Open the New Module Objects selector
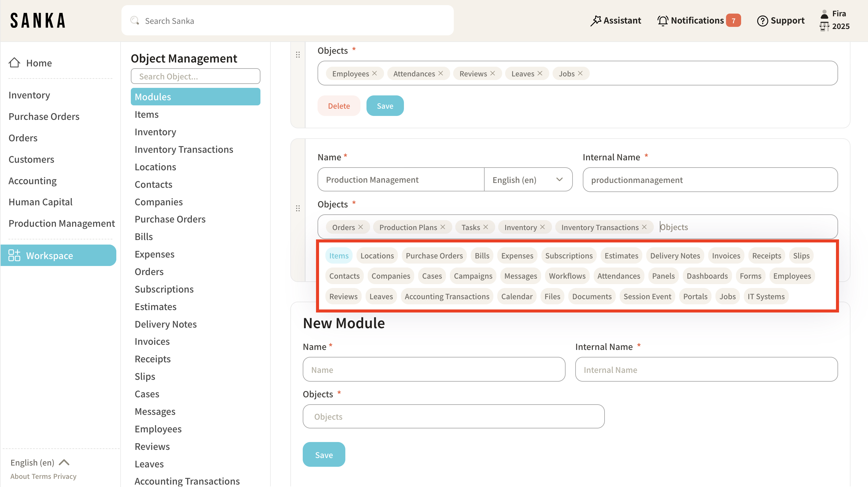868x487 pixels. pyautogui.click(x=453, y=416)
